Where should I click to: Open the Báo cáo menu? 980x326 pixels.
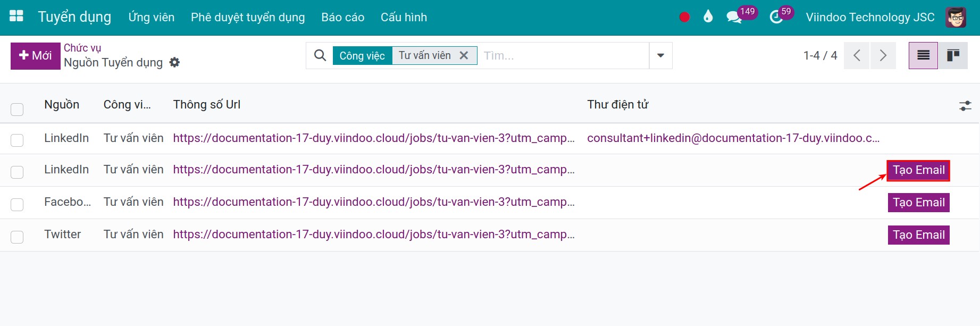(343, 17)
